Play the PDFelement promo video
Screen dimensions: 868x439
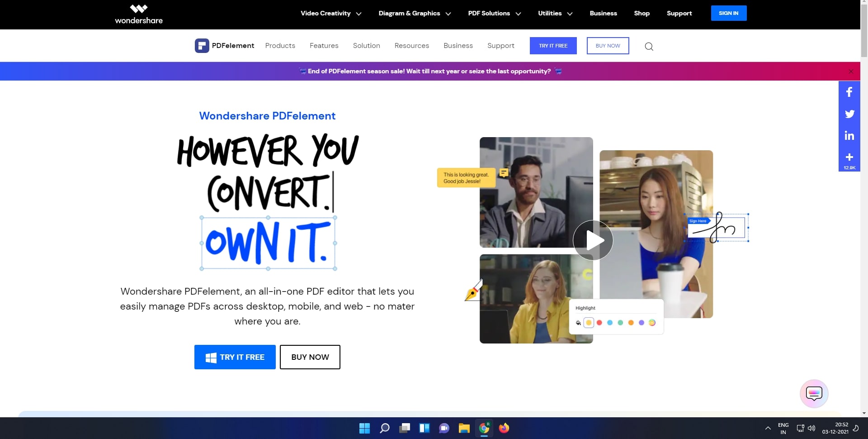[x=593, y=240]
